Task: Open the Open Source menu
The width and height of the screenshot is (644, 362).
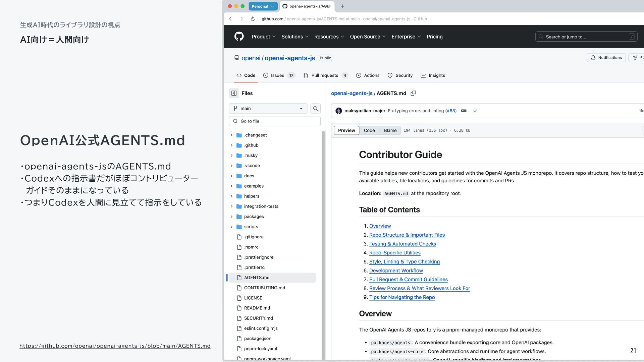Action: [x=368, y=37]
